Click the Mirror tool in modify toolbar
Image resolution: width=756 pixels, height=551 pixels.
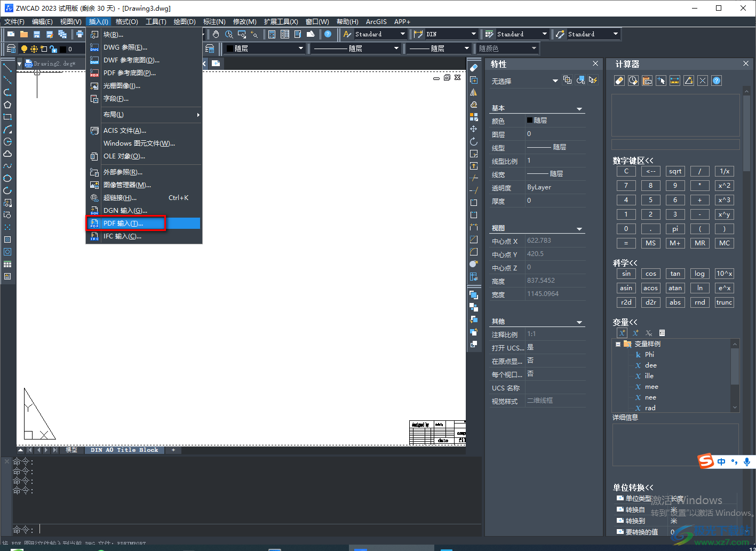coord(473,92)
